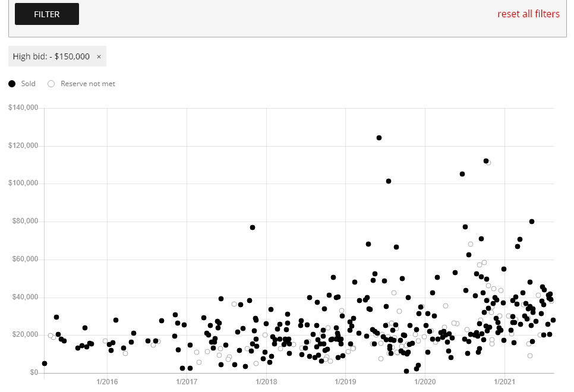Click the $20,000 y-axis label
Image resolution: width=574 pixels, height=392 pixels.
coord(25,334)
